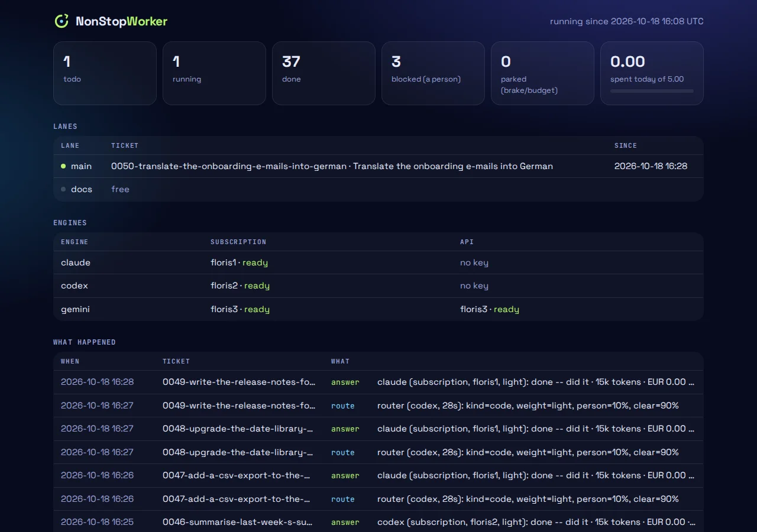
Task: Select the main lane name
Action: click(81, 166)
